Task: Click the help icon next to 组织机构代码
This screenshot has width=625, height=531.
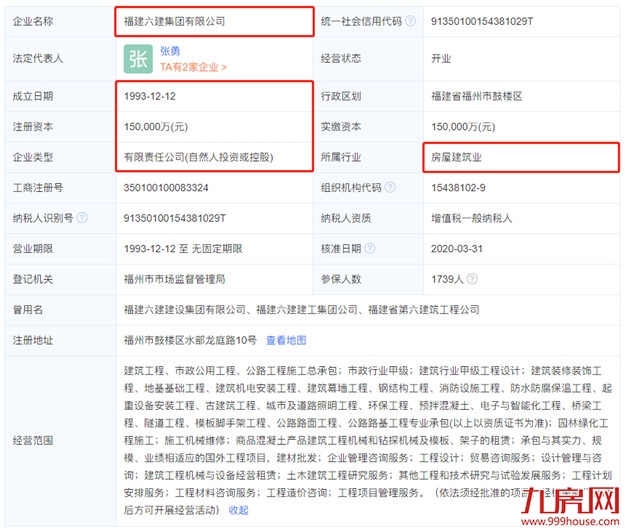Action: (x=390, y=187)
